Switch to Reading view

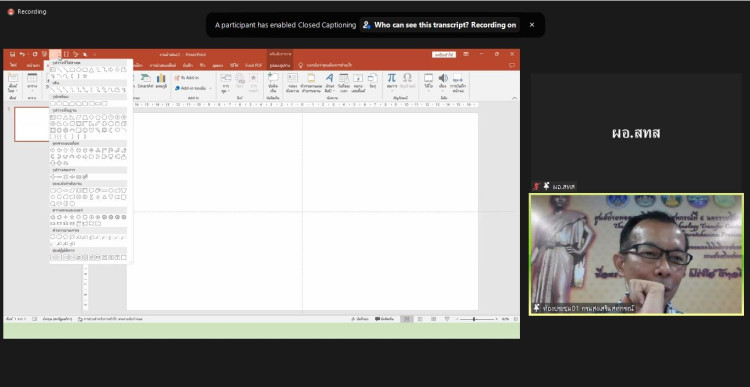(x=433, y=319)
